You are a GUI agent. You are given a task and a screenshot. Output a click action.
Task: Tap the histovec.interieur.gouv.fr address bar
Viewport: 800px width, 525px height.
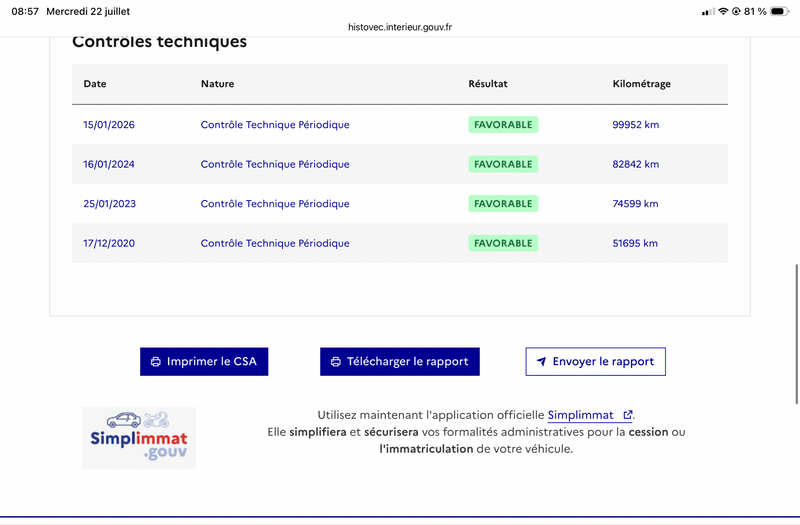pyautogui.click(x=400, y=27)
